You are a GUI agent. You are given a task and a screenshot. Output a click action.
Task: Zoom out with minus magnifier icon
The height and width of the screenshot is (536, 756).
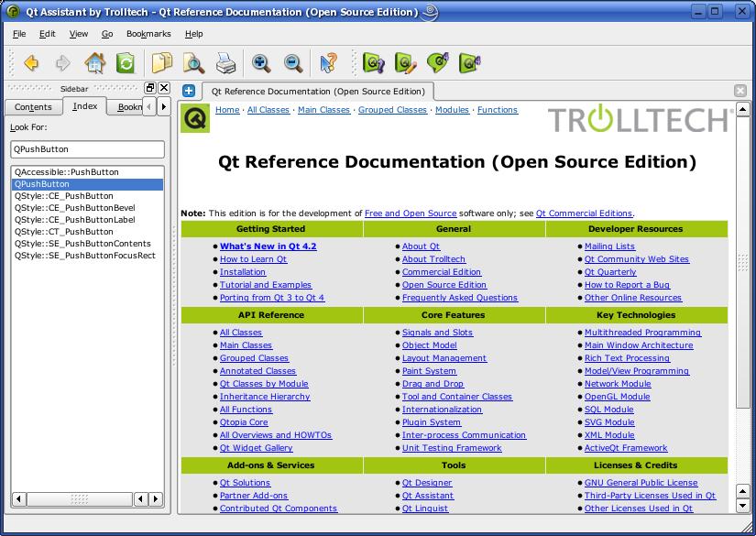292,63
